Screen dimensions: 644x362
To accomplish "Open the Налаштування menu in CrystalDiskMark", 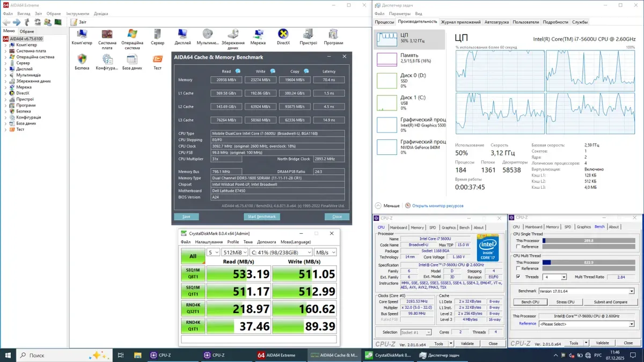I will pos(208,242).
